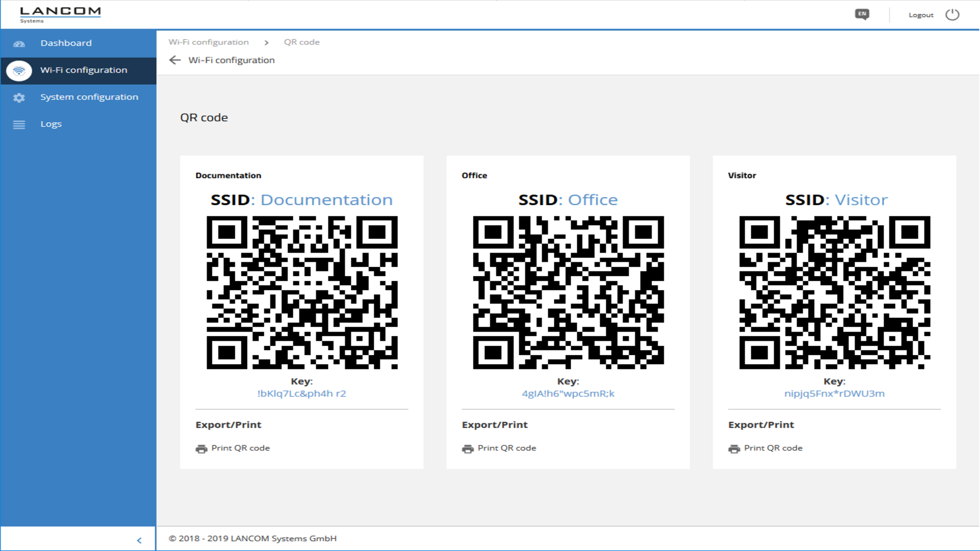Go to Dashboard in the sidebar

(66, 43)
